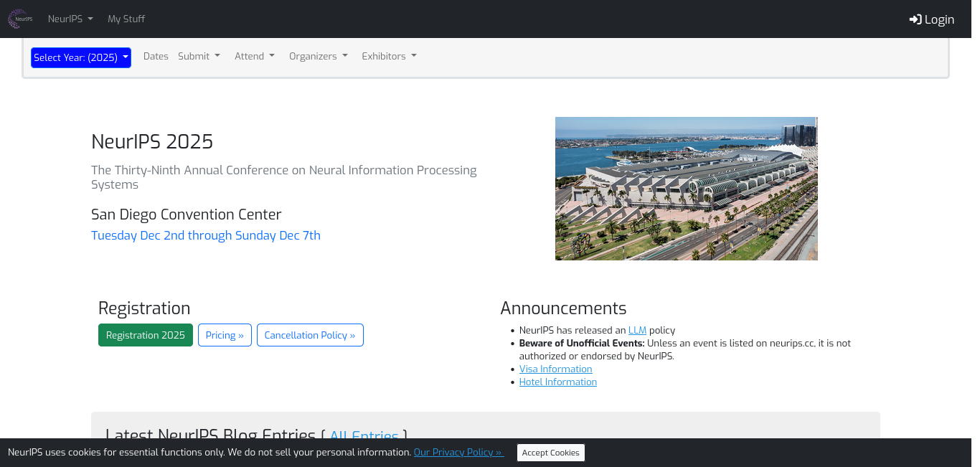
Task: Click the Thirty-Ninth Annual Conference subtitle
Action: coord(284,177)
